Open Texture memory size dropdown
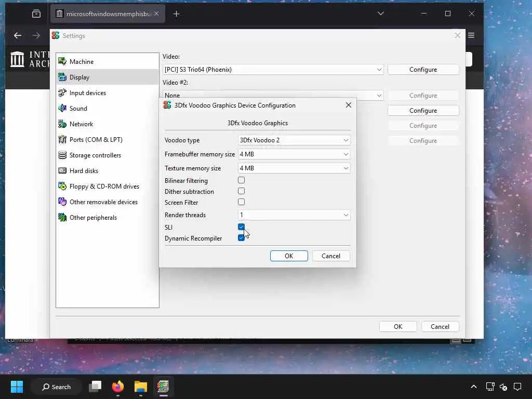This screenshot has width=532, height=399. [x=294, y=168]
